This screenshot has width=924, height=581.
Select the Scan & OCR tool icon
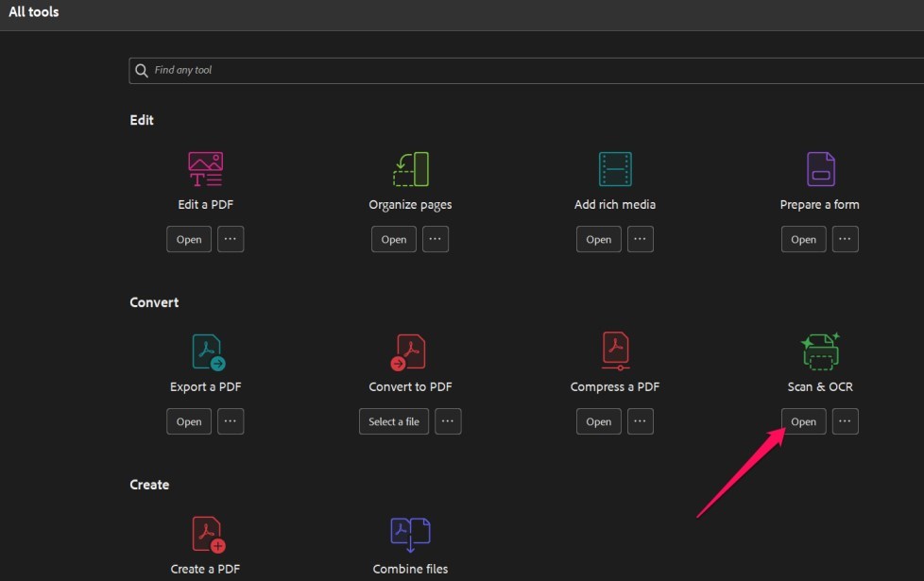point(819,350)
